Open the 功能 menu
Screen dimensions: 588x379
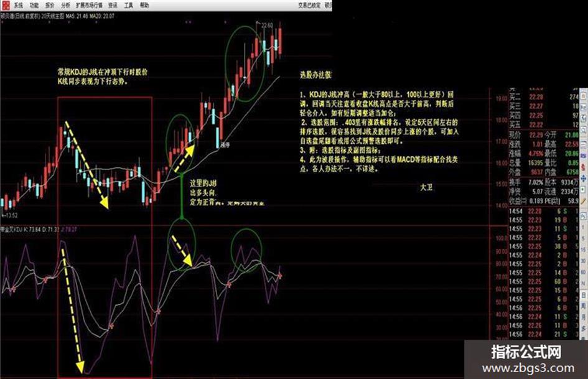tap(34, 5)
